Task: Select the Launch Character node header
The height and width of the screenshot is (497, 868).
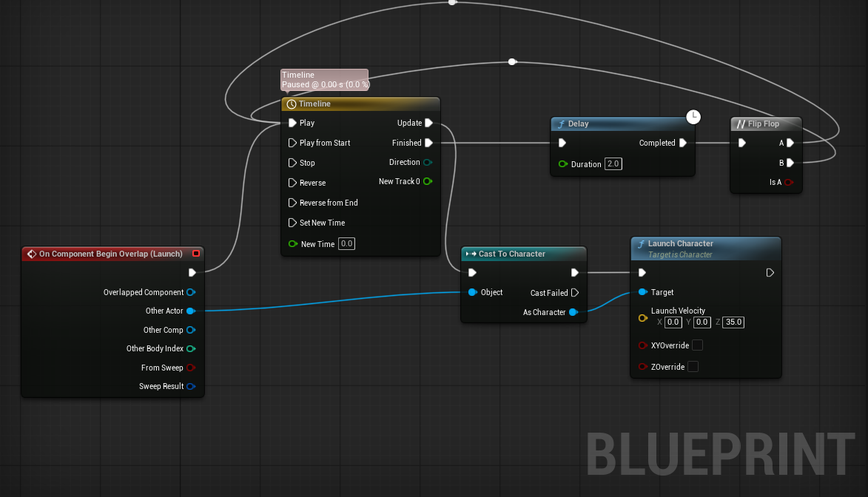Action: 706,248
